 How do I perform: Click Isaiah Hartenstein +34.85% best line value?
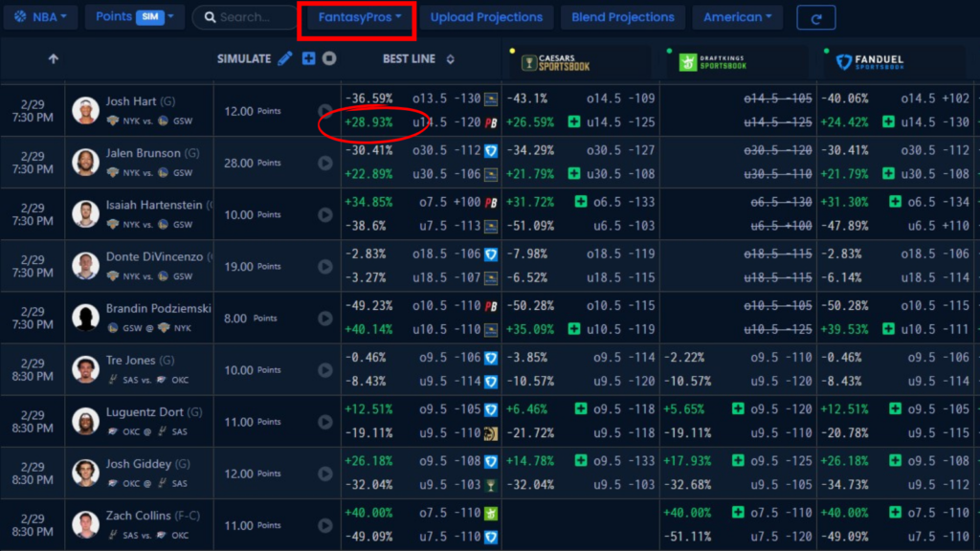pos(368,203)
